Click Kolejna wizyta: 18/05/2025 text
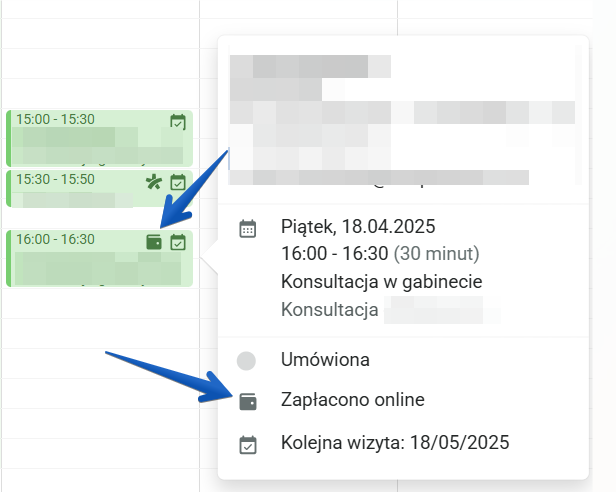The height and width of the screenshot is (492, 616). point(395,442)
